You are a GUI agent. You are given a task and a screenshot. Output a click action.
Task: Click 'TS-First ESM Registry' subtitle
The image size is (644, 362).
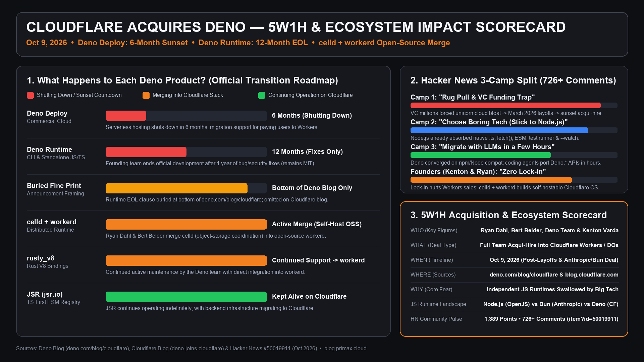tap(53, 302)
